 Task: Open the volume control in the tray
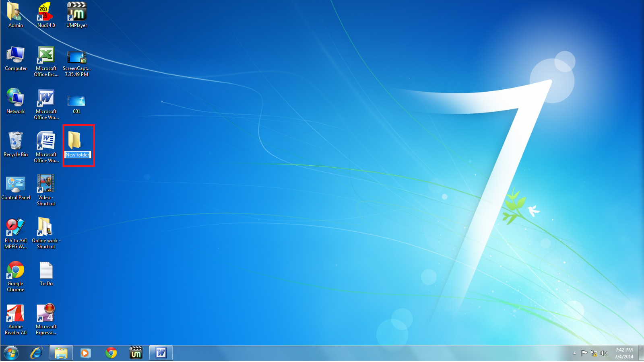tap(604, 354)
